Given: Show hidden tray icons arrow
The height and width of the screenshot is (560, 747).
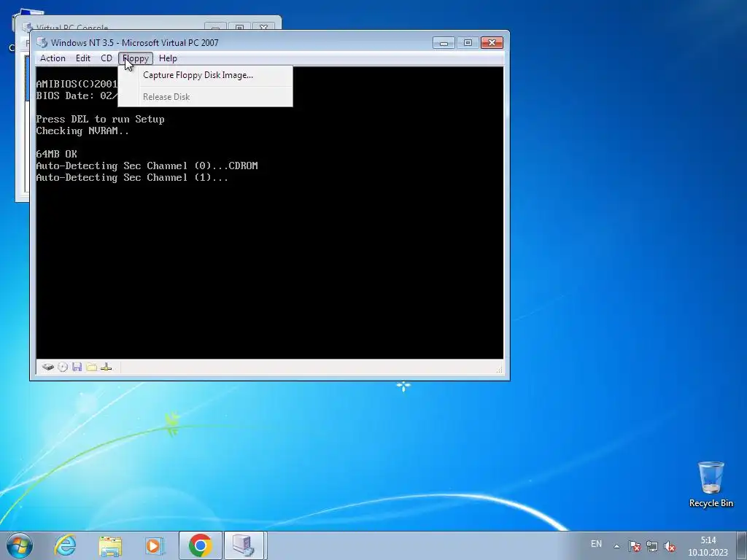Looking at the screenshot, I should [x=616, y=546].
